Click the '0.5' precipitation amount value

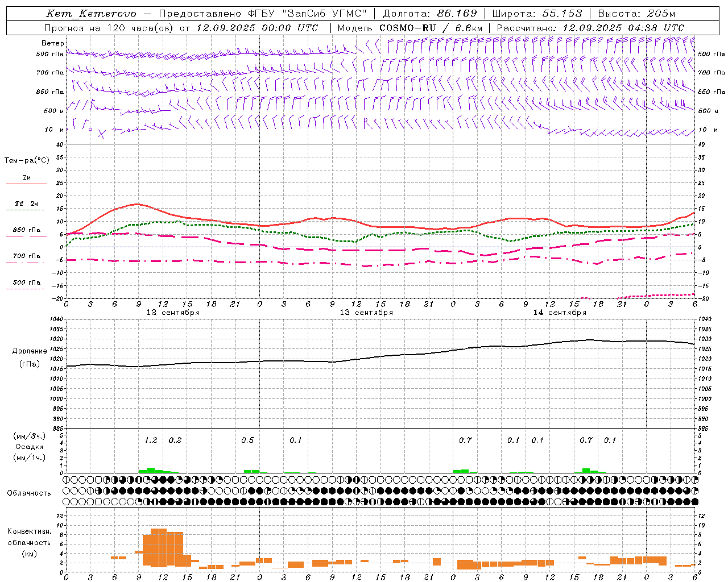tap(247, 440)
